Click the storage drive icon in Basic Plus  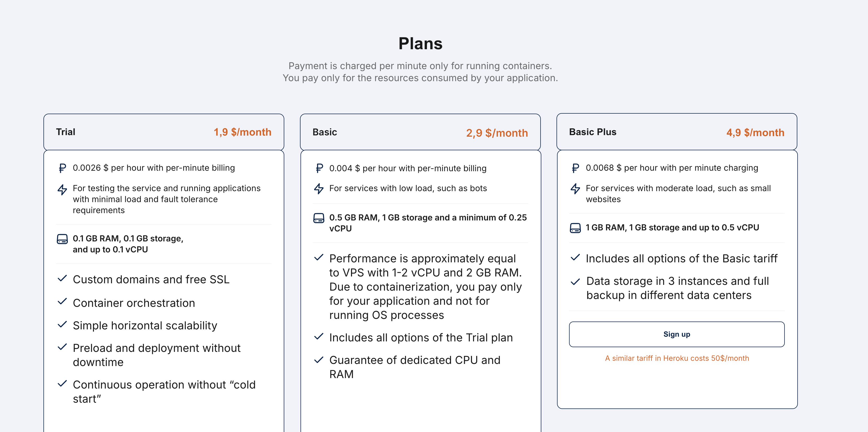coord(576,228)
